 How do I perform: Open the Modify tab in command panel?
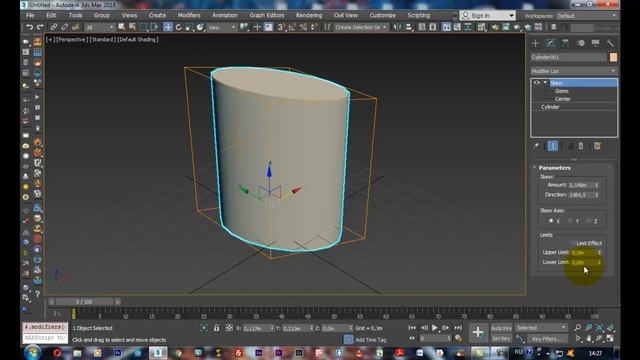tap(551, 43)
